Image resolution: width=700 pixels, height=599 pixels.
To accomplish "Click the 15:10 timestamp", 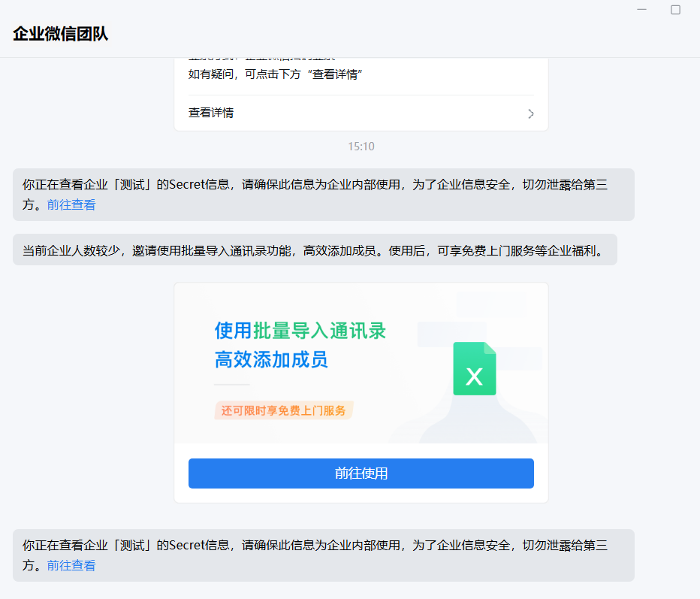I will (361, 146).
